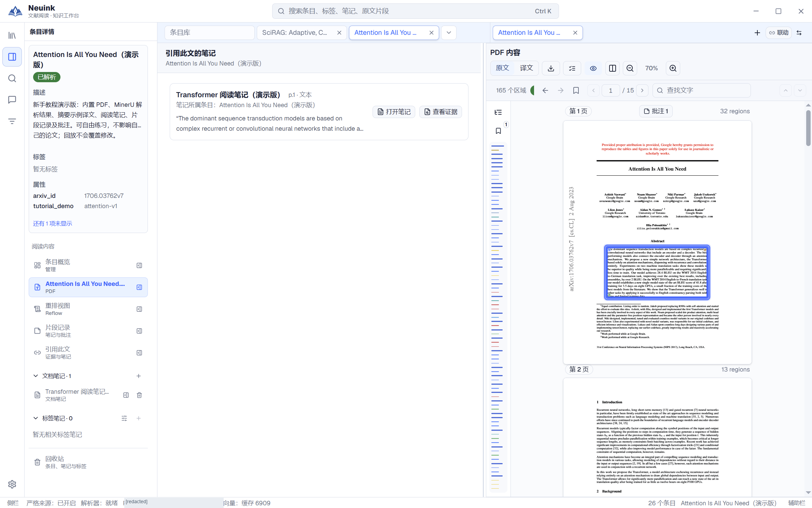Screen dimensions: 812x508
Task: Bookmark current page in PDF navigation bar
Action: (576, 90)
